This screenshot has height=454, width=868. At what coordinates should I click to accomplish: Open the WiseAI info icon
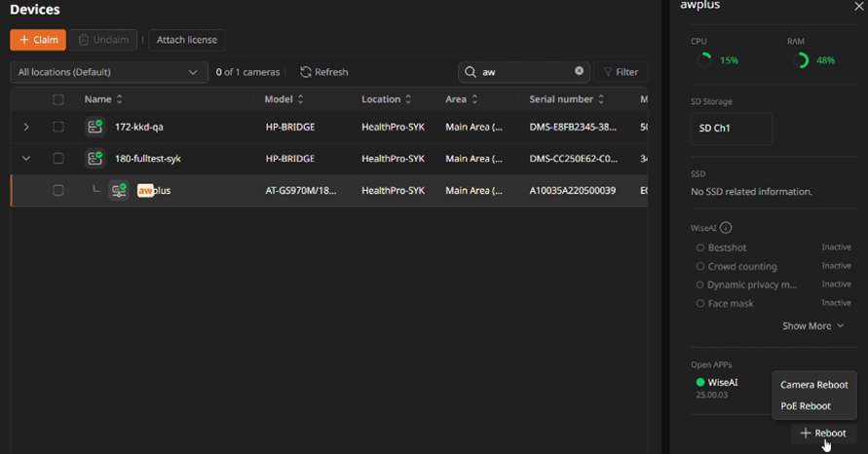click(726, 228)
